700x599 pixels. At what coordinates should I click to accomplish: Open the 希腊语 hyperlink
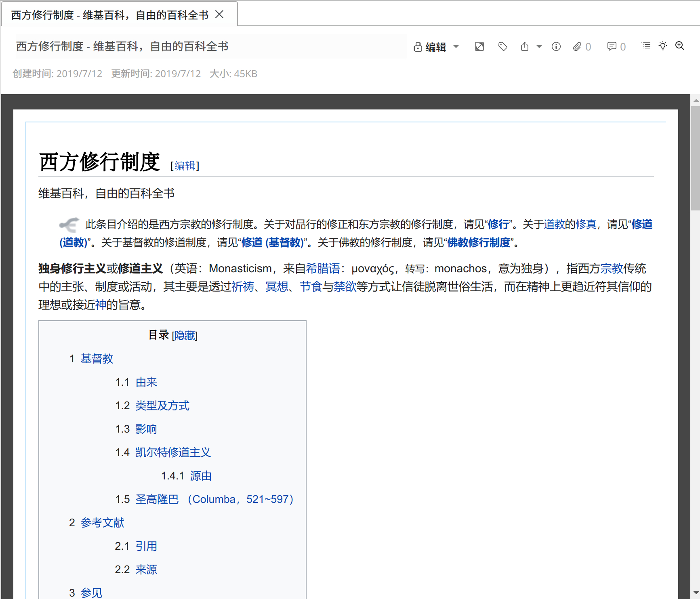tap(323, 269)
